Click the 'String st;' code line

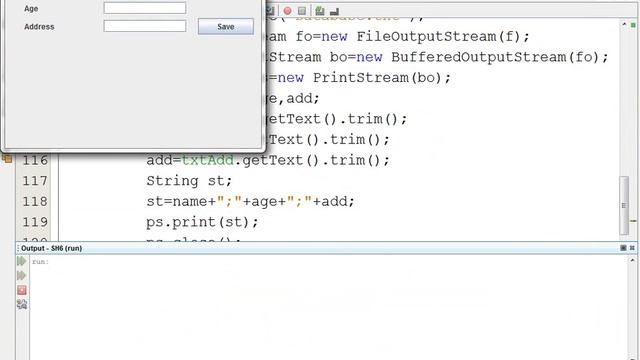pos(189,181)
